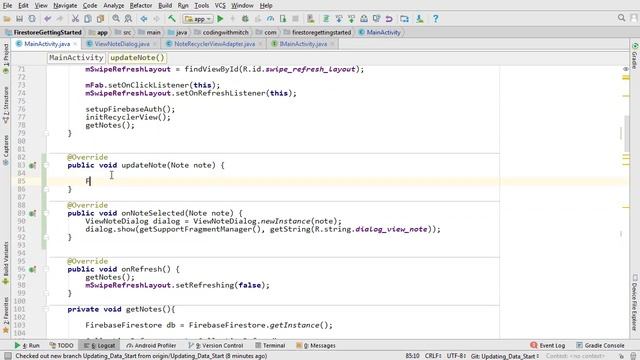Click the Save All toolbar icon
The image size is (640, 360).
point(20,19)
